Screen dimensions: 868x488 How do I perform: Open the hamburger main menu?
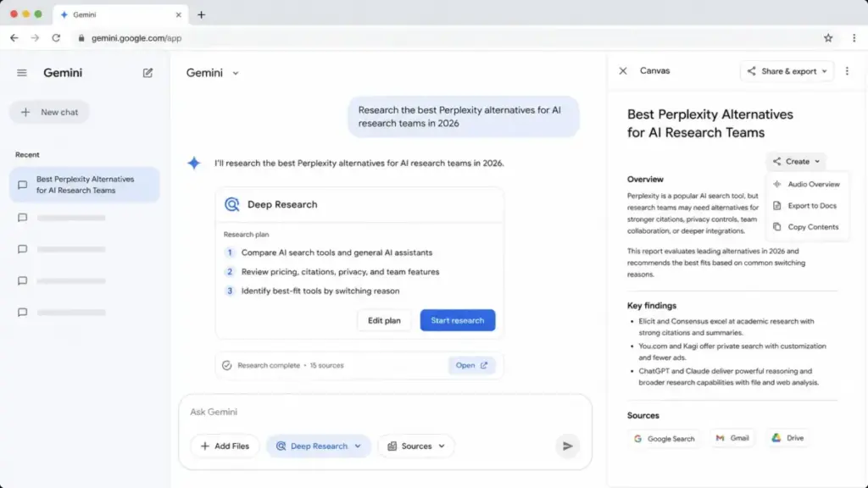[x=21, y=73]
